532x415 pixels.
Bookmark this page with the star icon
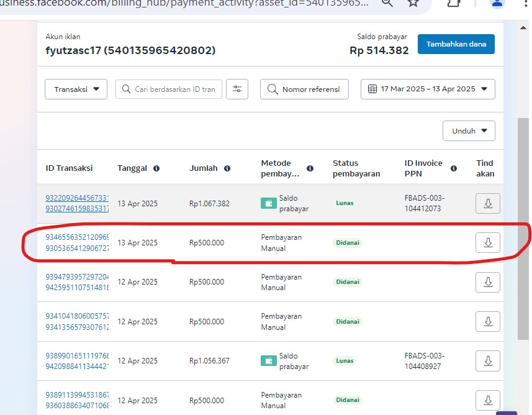click(413, 3)
